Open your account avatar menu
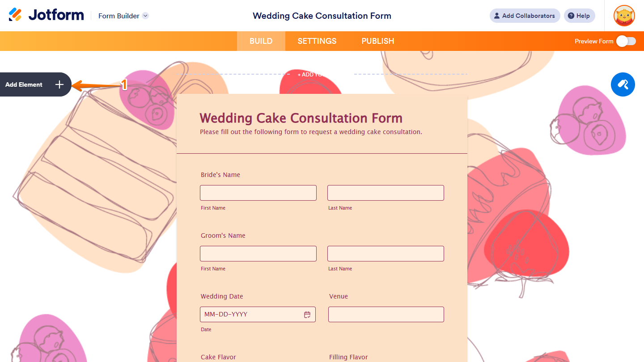The width and height of the screenshot is (644, 362). [x=624, y=16]
